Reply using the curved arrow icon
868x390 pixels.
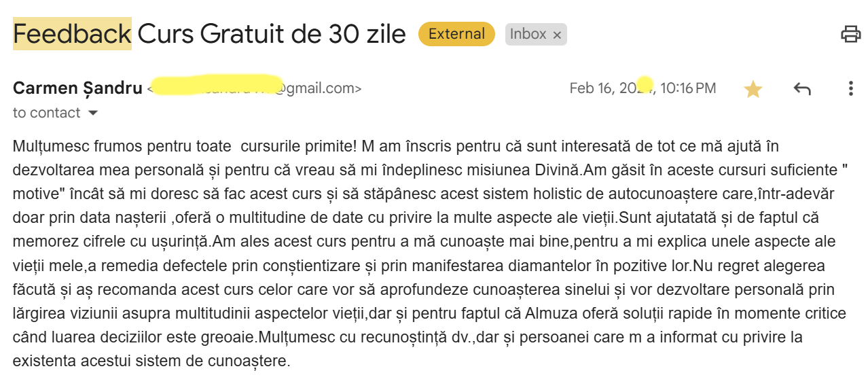(802, 88)
